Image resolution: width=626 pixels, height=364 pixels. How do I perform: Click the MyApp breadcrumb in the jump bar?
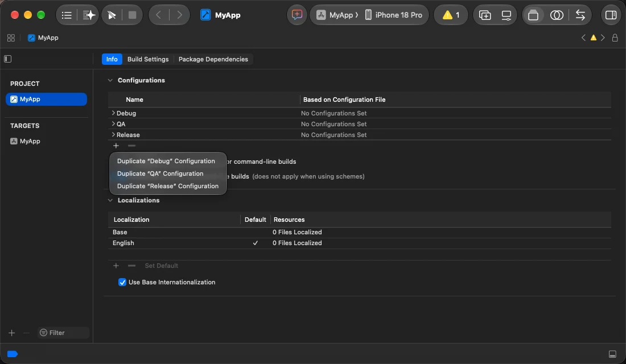click(x=43, y=38)
